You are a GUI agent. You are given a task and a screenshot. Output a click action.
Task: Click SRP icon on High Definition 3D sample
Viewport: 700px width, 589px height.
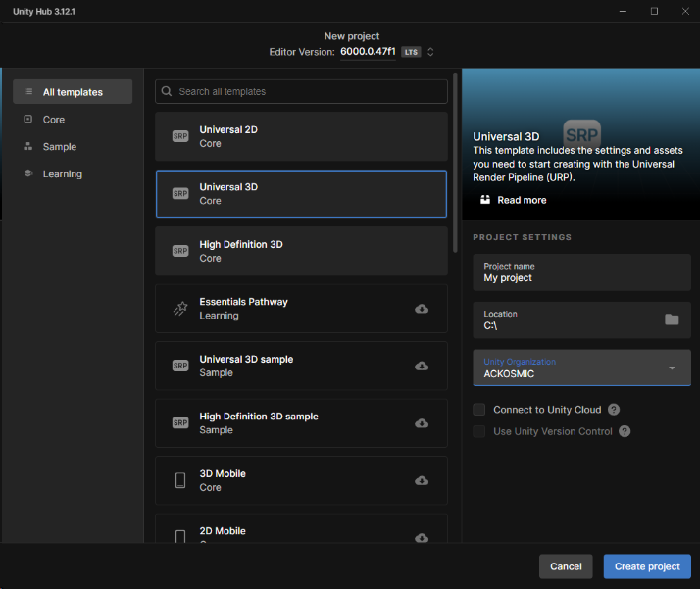point(180,422)
